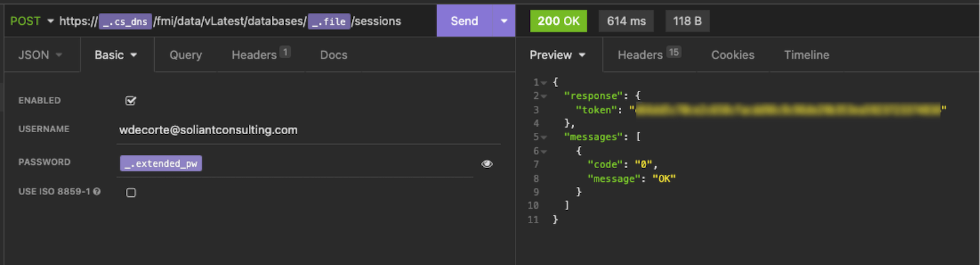Image resolution: width=980 pixels, height=265 pixels.
Task: Expand the Send options arrow
Action: (504, 21)
